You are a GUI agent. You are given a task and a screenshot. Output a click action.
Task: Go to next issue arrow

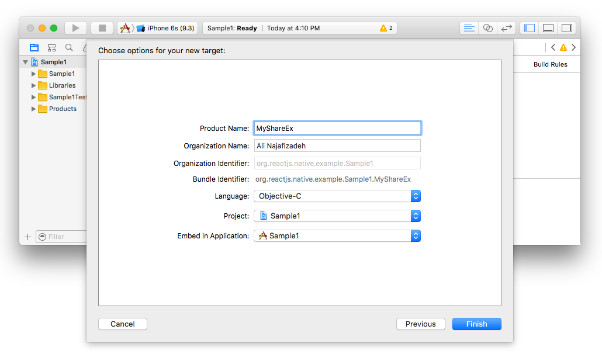(573, 47)
